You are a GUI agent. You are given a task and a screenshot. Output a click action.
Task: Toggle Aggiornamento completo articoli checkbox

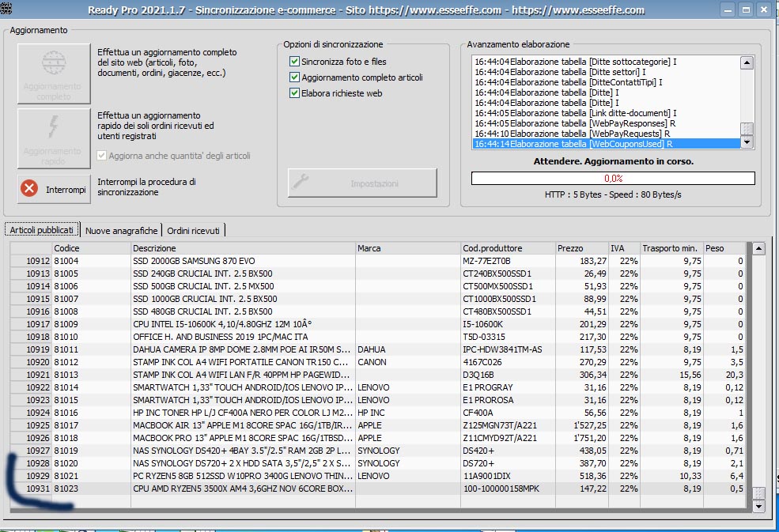coord(294,77)
